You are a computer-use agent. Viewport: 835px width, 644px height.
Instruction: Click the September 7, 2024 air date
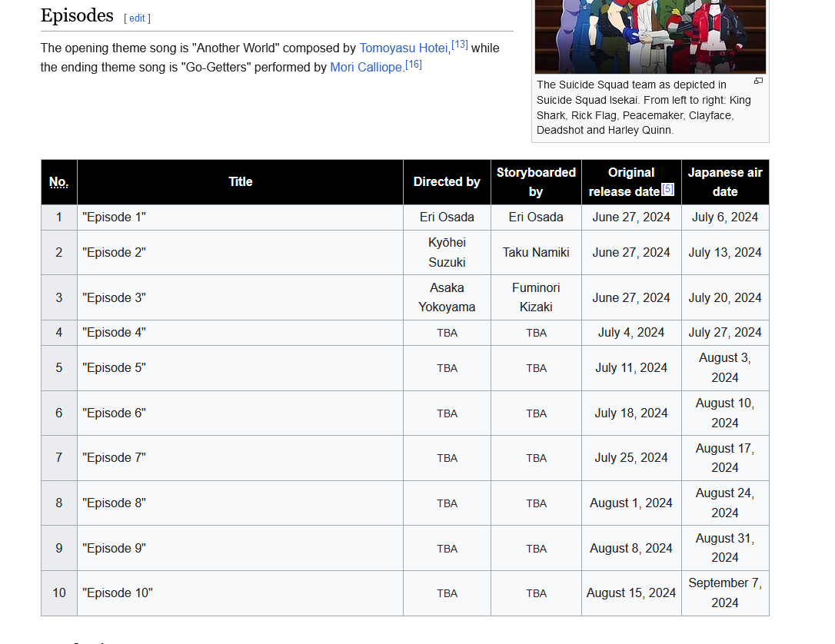724,593
